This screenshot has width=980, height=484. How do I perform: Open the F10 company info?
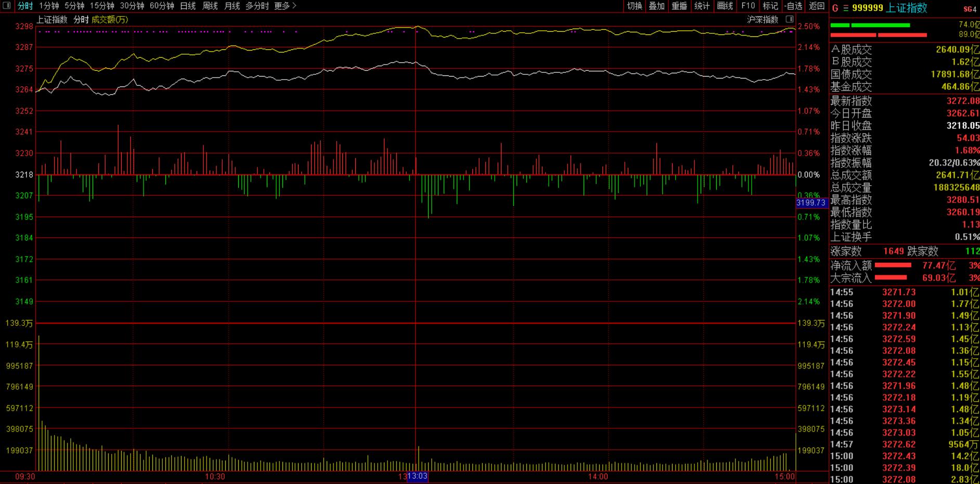(748, 6)
